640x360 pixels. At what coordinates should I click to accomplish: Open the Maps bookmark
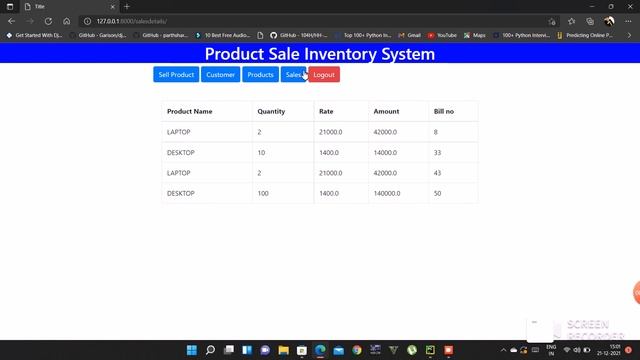coord(475,36)
